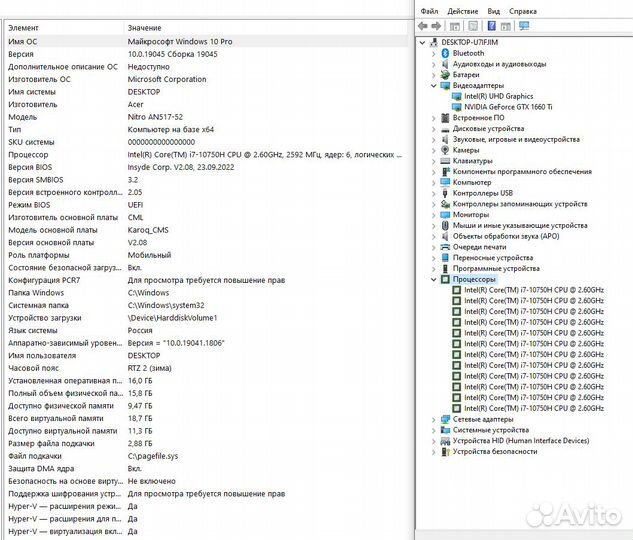Select Контроллеры запоминающих устройств item
Screen dimensions: 633x540
click(x=520, y=204)
